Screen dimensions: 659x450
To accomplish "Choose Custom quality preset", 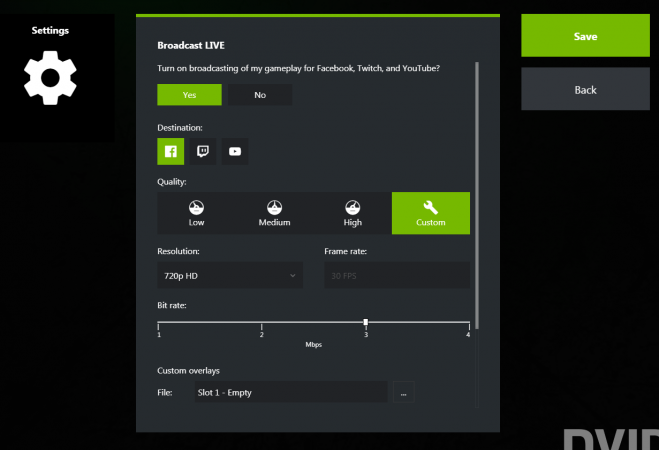I will click(x=431, y=213).
